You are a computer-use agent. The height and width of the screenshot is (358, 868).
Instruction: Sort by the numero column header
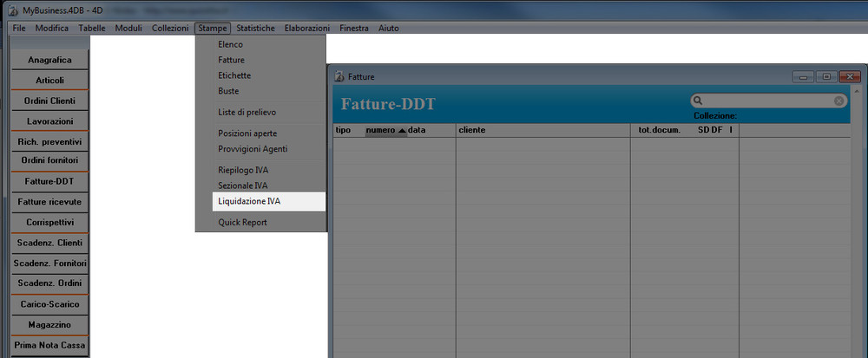point(381,130)
